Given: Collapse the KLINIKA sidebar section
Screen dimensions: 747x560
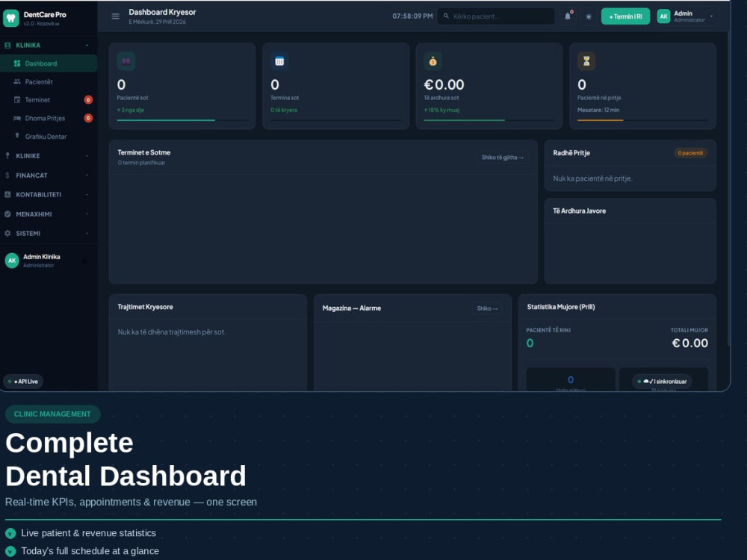Looking at the screenshot, I should coord(87,46).
